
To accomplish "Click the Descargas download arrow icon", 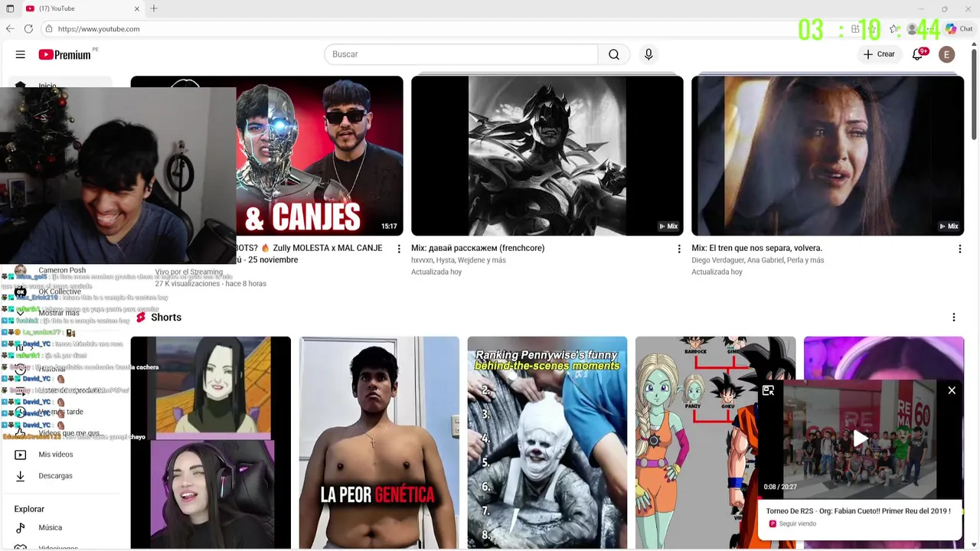I will (x=21, y=476).
